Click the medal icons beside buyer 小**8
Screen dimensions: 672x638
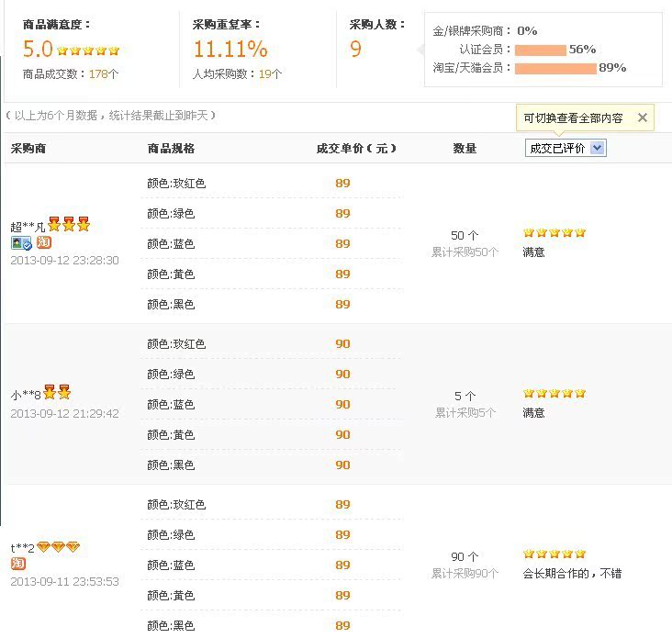[x=57, y=393]
